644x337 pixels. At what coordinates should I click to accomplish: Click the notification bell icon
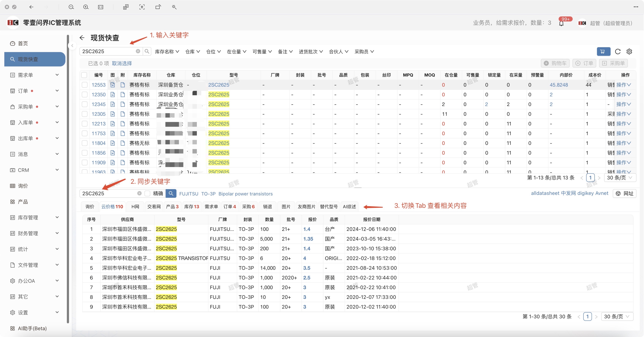(x=561, y=23)
